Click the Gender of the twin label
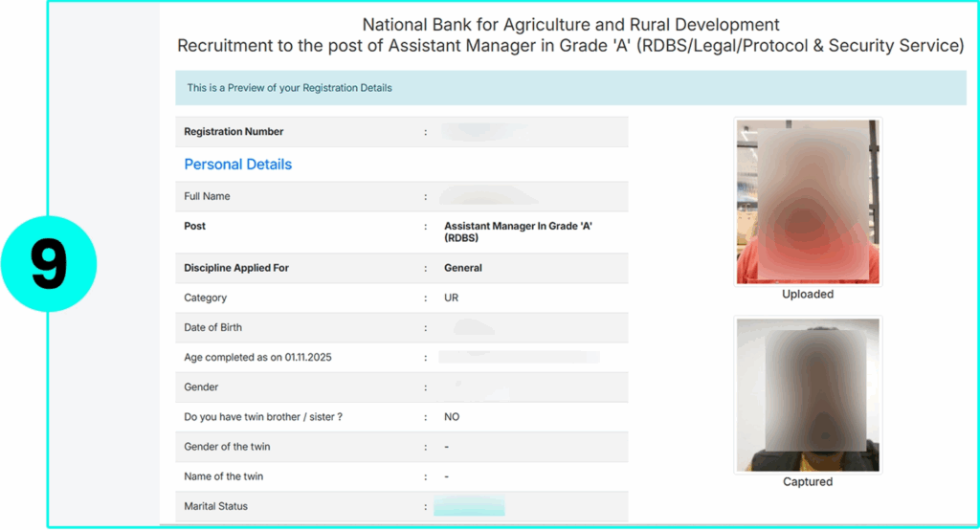Viewport: 980px width, 530px height. point(227,447)
